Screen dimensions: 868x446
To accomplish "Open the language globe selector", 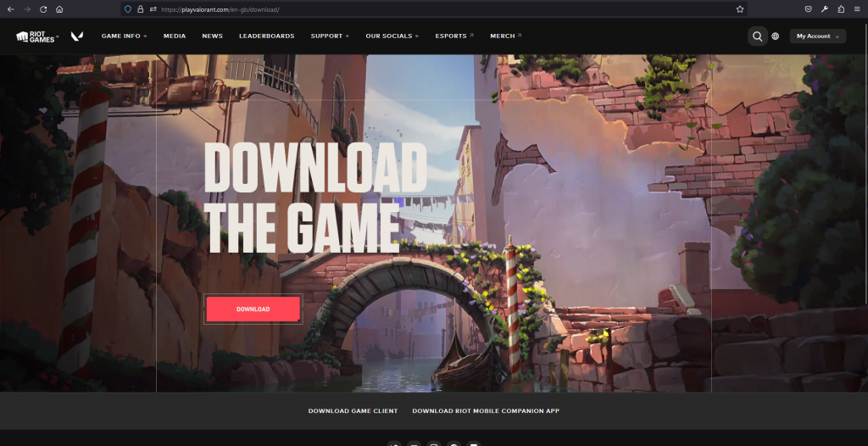I will tap(775, 36).
